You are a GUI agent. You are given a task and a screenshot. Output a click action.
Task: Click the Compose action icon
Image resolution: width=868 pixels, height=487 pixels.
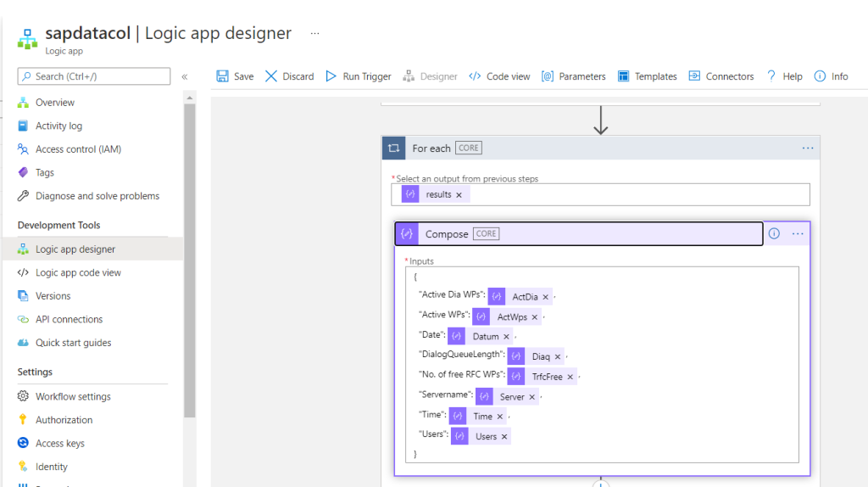point(407,234)
